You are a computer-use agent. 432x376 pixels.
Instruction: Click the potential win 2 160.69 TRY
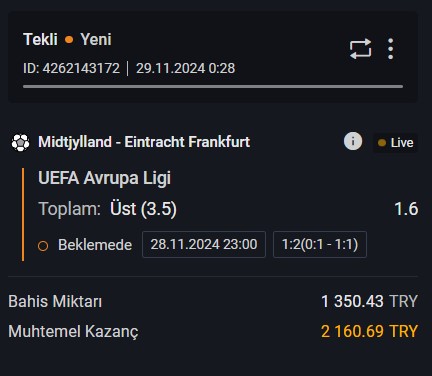click(369, 331)
